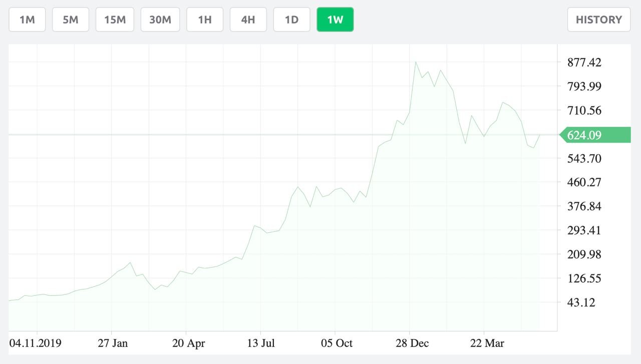The image size is (641, 364).
Task: Select the 1M timeframe button
Action: point(27,20)
